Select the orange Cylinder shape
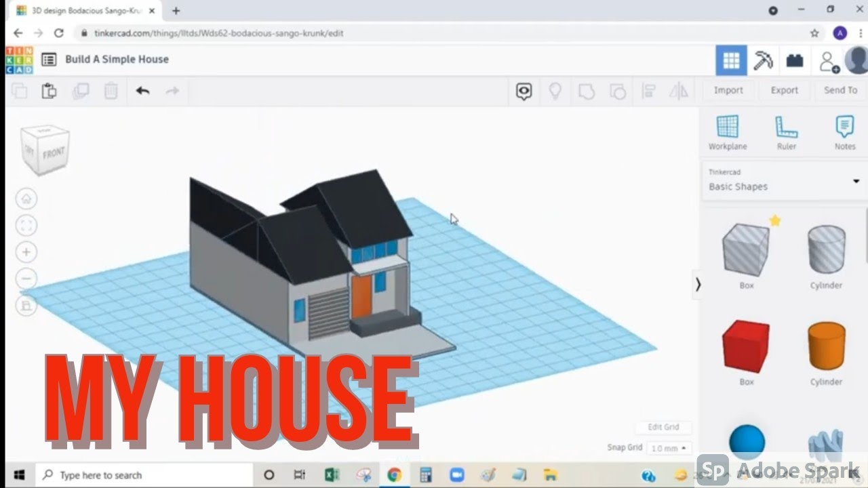 point(826,346)
